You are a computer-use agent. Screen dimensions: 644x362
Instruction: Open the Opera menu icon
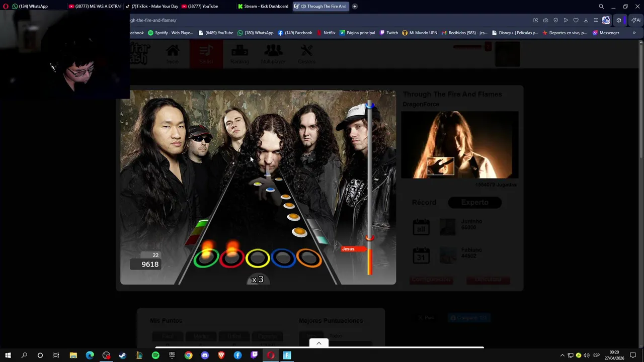[6, 7]
